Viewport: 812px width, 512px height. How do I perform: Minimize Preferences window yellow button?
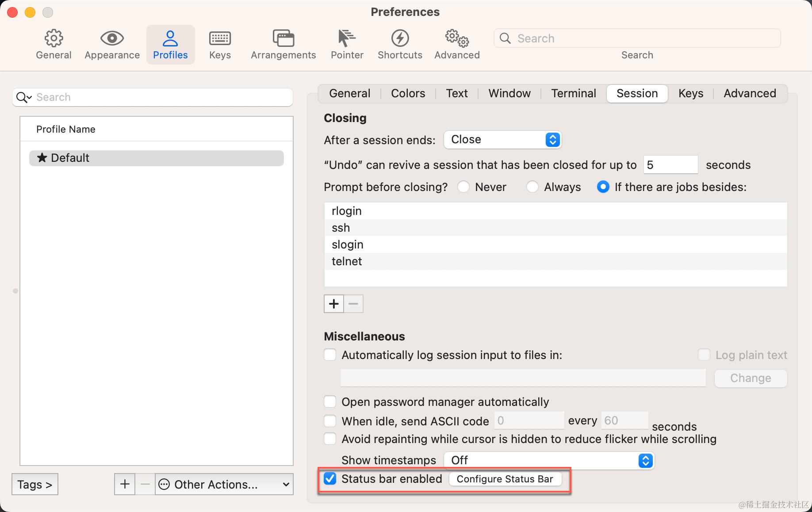(x=30, y=12)
